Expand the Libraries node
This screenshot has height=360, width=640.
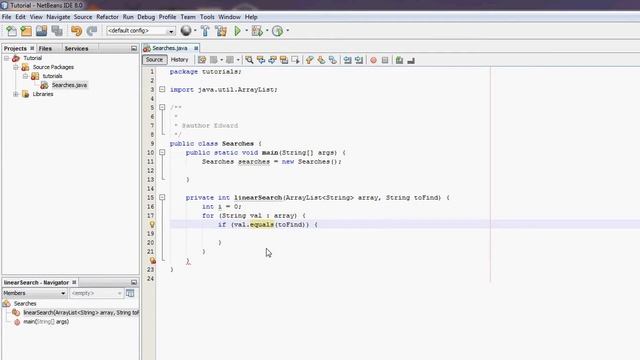(16, 94)
